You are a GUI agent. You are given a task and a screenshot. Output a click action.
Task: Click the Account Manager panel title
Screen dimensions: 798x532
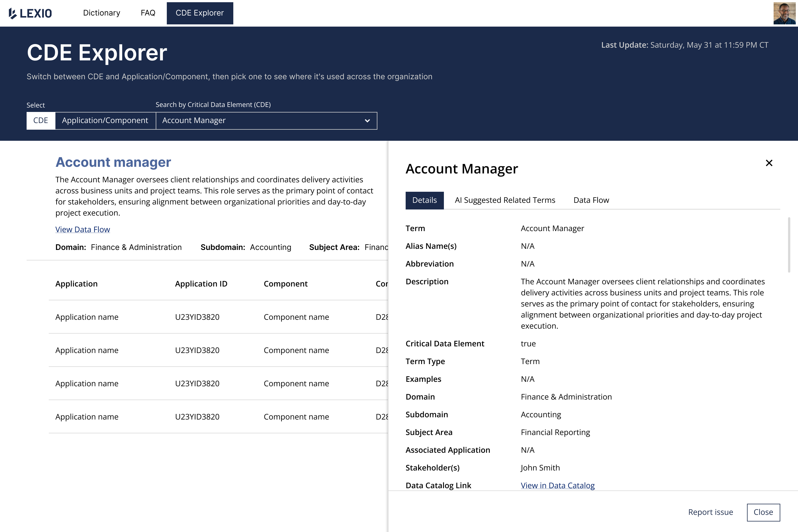pos(462,169)
